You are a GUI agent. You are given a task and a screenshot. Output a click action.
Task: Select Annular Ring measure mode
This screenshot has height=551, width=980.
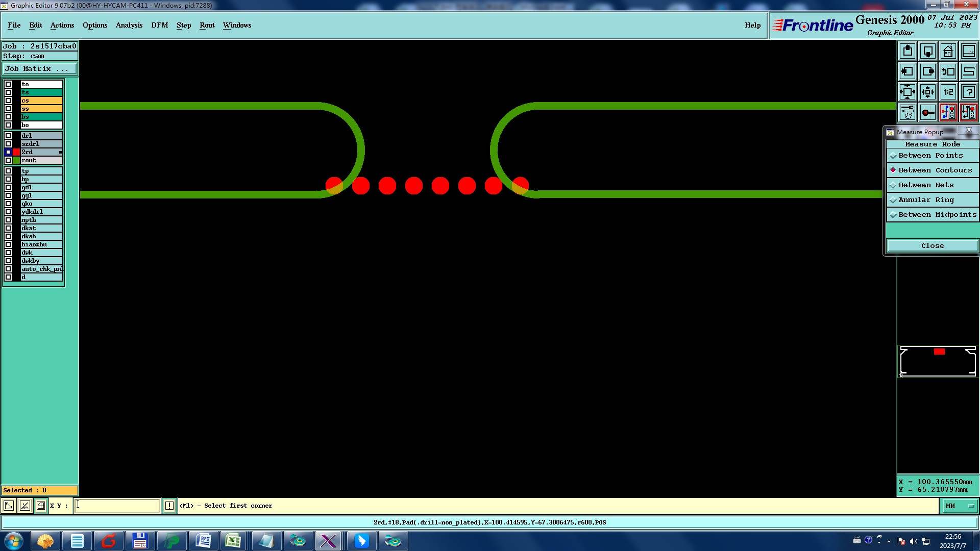tap(926, 200)
